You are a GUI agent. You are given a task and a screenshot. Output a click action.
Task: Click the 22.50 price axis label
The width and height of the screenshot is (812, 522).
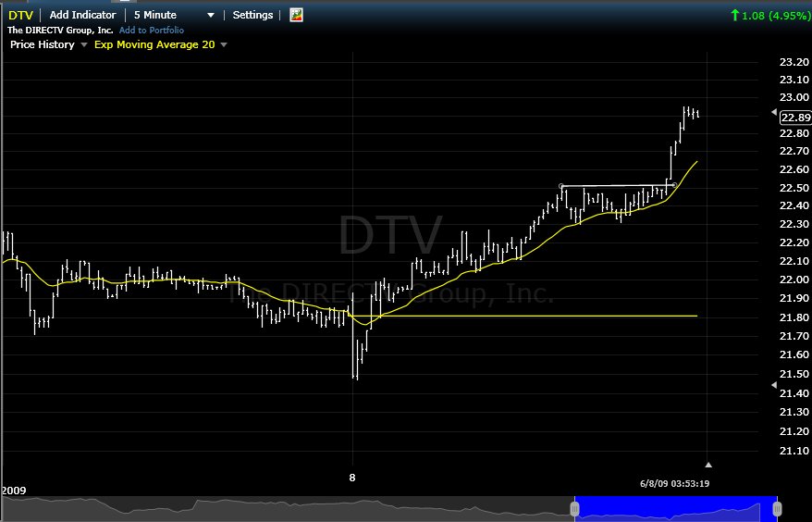[794, 188]
